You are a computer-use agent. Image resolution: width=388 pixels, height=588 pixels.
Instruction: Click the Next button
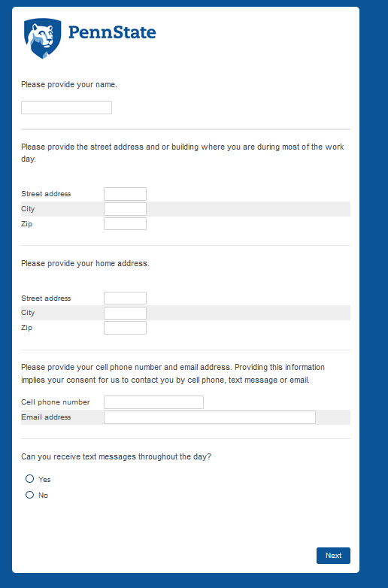coord(333,556)
